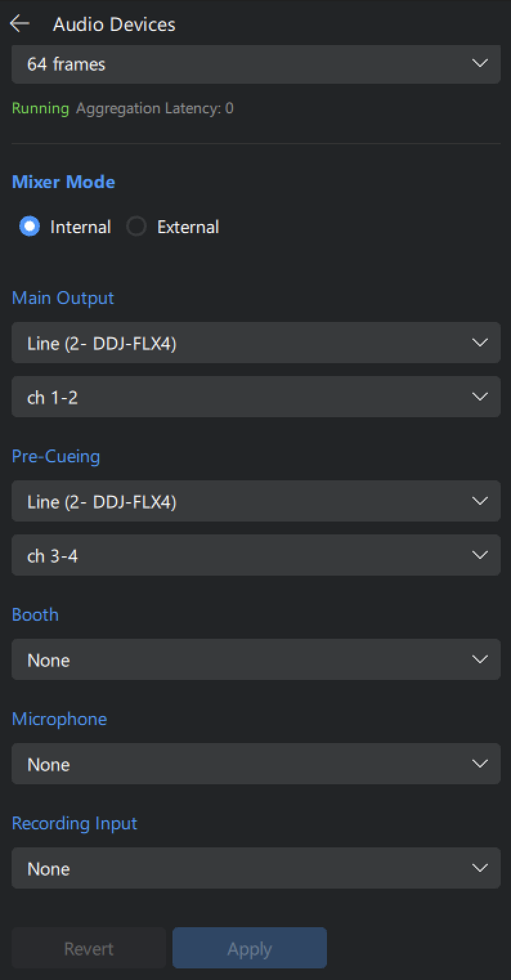This screenshot has width=511, height=980.
Task: Expand the Pre-Cueing channel selector showing ch 3-4
Action: (256, 555)
